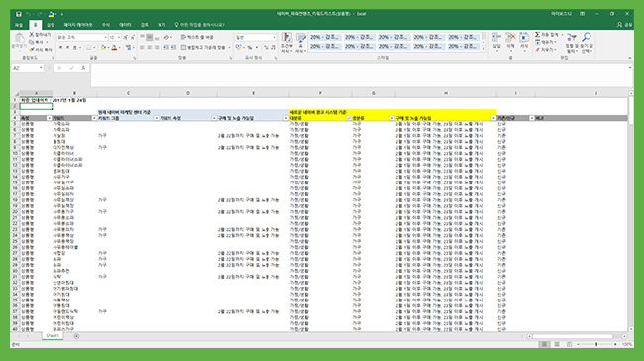Screen dimensions: 644x361
Task: Click the Borders icon in font group
Action: tap(88, 48)
